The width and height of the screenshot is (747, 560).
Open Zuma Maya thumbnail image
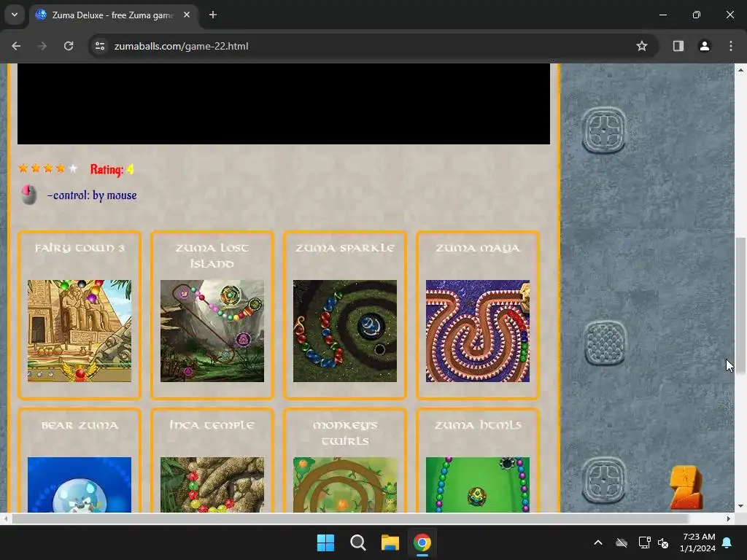[478, 331]
